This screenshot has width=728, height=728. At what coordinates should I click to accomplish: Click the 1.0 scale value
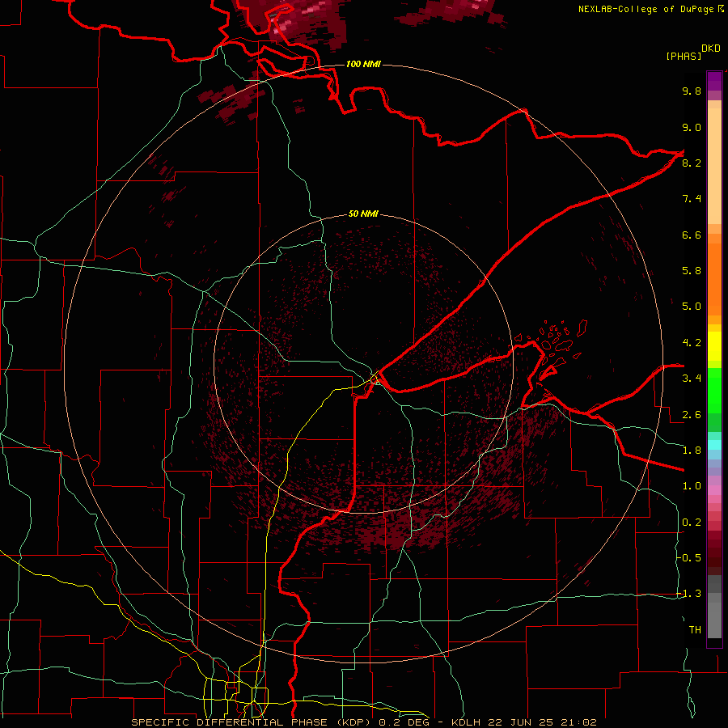coord(692,486)
